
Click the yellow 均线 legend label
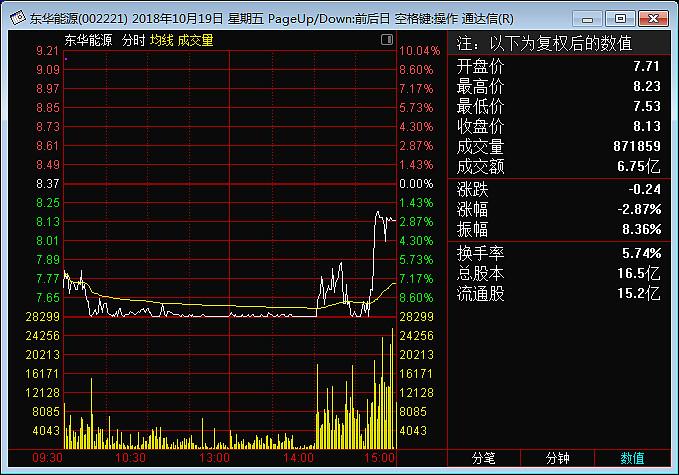(x=162, y=40)
